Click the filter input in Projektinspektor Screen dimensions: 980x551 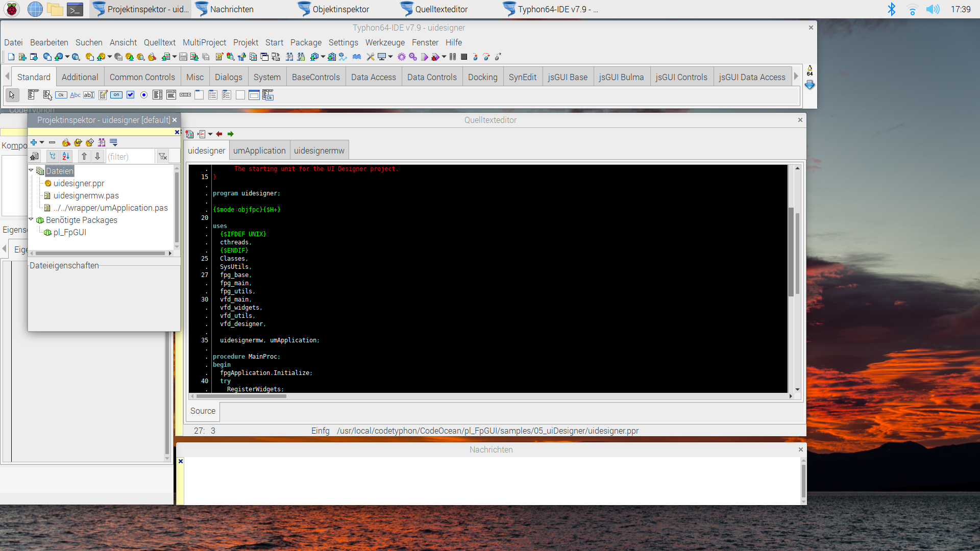[130, 156]
